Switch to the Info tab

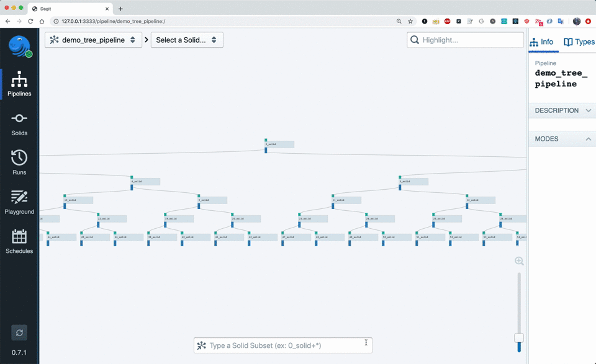click(x=542, y=42)
